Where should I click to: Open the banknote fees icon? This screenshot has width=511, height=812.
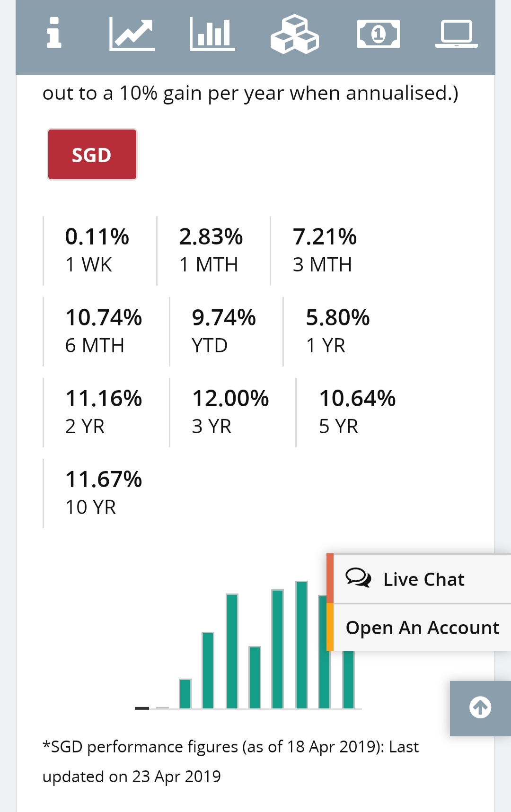point(378,34)
